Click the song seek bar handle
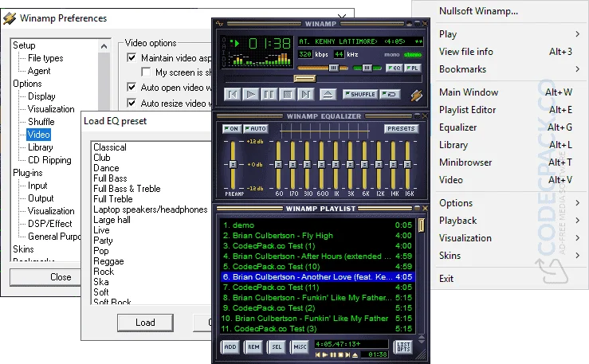This screenshot has width=589, height=364. pyautogui.click(x=304, y=78)
